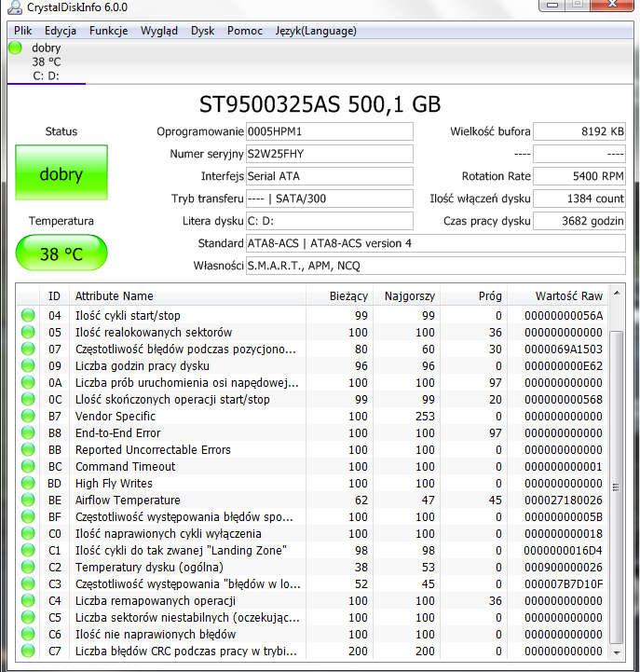Click the green dobry health status button

point(61,172)
